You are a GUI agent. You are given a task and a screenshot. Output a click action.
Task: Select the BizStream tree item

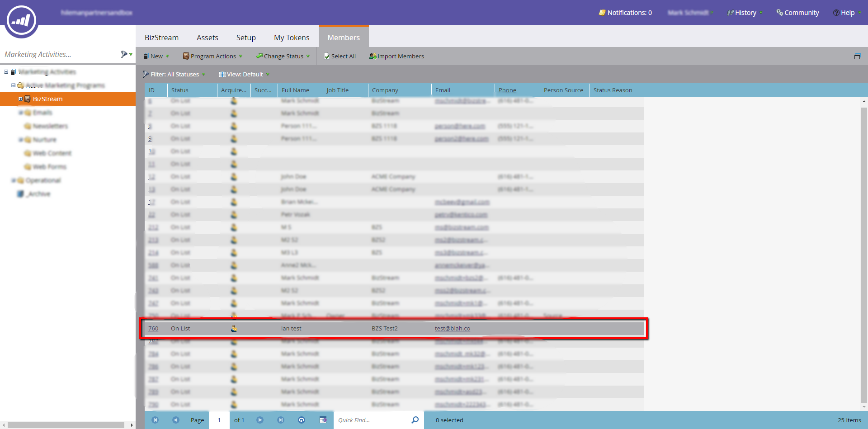point(68,99)
